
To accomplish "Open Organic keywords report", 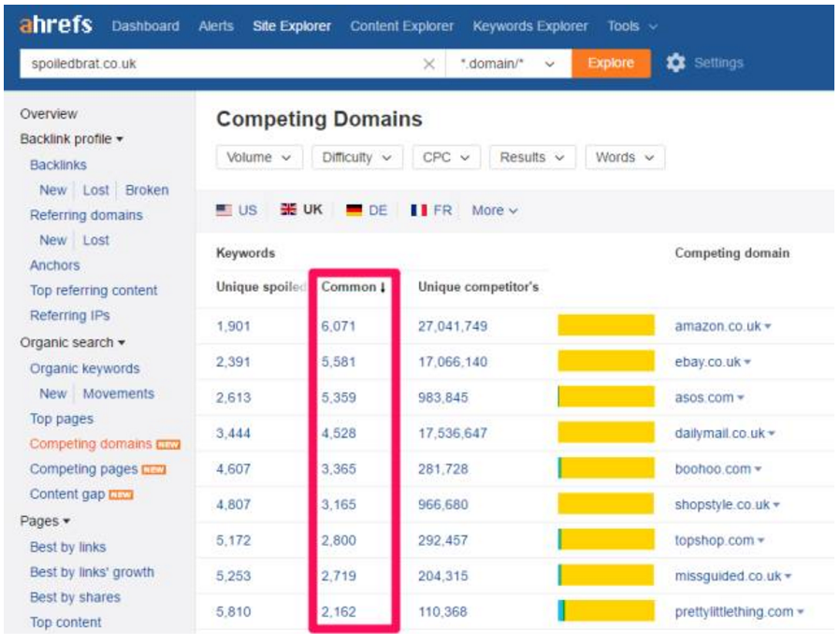I will coord(84,368).
